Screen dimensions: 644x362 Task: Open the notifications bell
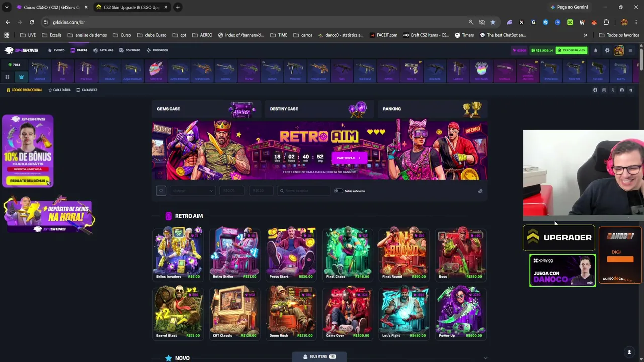596,50
